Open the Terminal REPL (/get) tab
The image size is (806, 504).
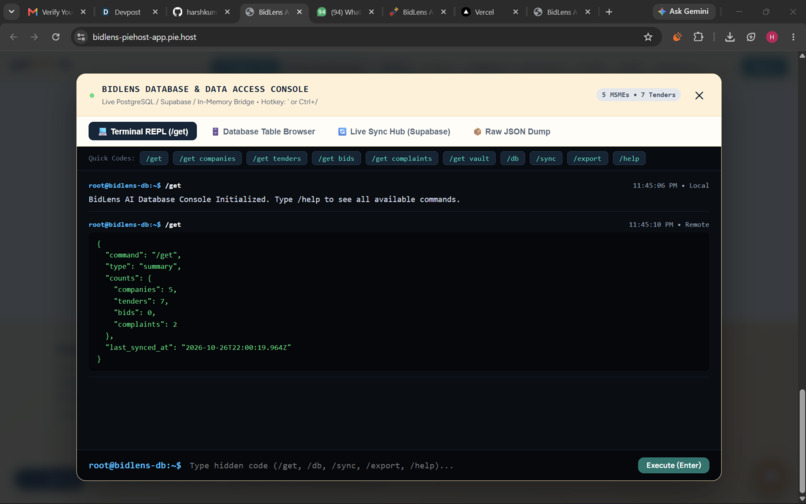click(x=142, y=131)
